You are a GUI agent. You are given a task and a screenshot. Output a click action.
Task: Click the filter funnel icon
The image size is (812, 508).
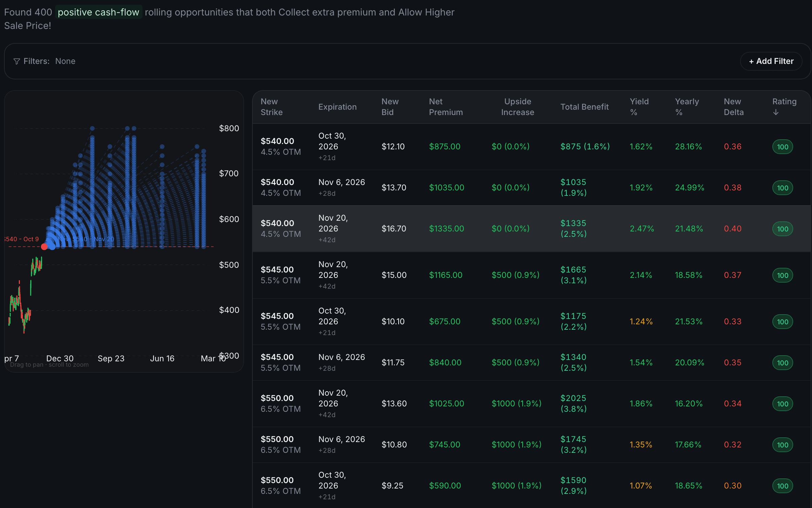point(16,61)
